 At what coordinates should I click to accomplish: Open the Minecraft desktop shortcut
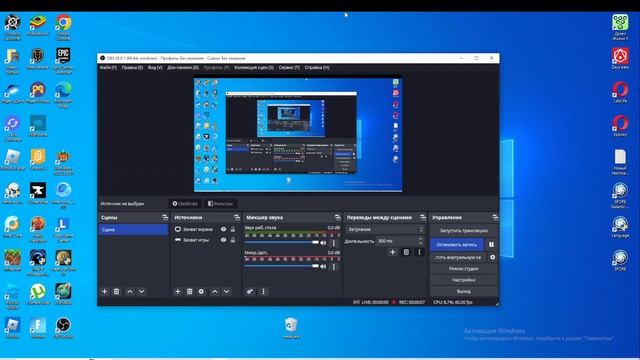click(13, 260)
